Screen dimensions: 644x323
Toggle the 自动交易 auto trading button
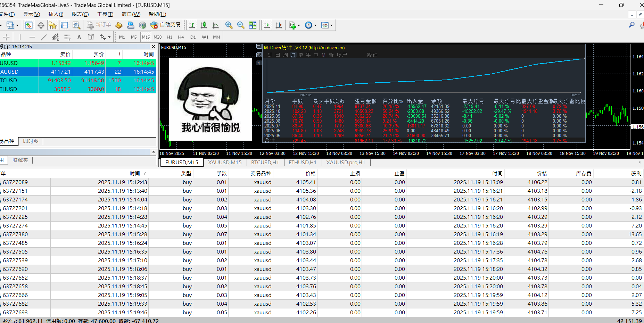166,25
